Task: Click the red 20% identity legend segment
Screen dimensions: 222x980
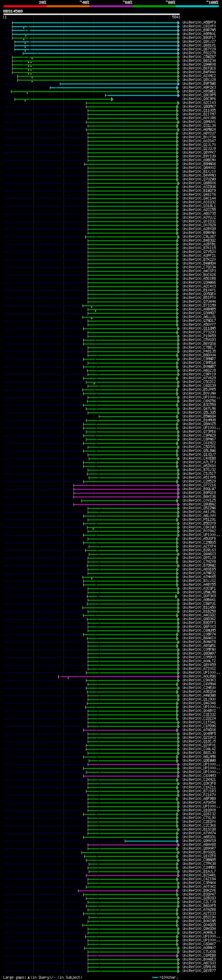Action: coord(25,6)
